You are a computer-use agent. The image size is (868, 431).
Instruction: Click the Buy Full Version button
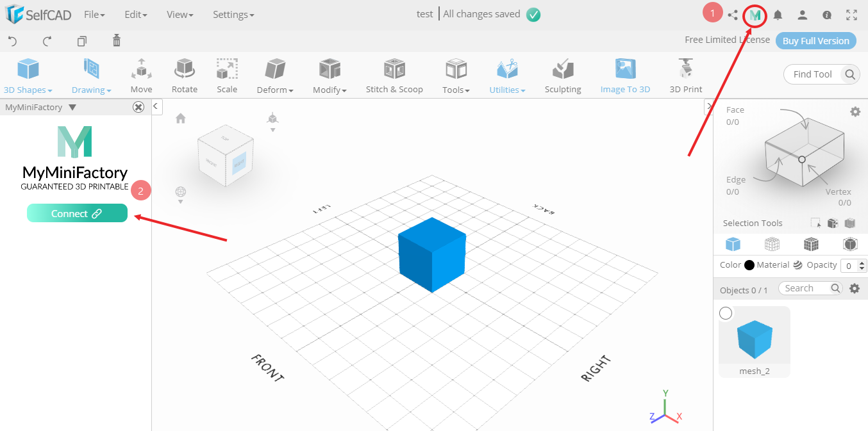[815, 40]
